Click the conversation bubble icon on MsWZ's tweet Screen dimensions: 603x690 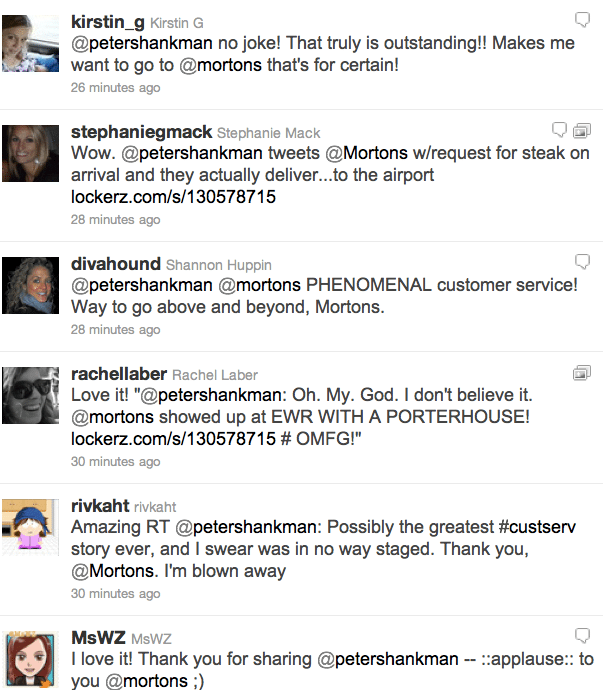(x=582, y=635)
